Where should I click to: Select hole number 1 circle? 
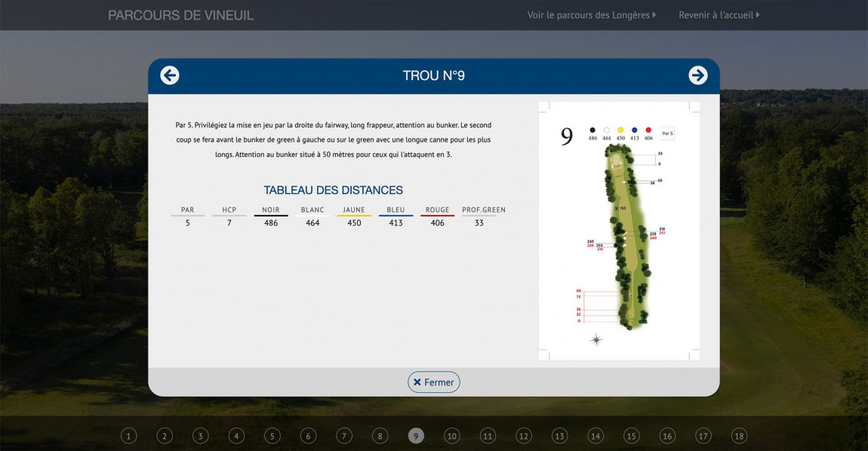pyautogui.click(x=129, y=436)
